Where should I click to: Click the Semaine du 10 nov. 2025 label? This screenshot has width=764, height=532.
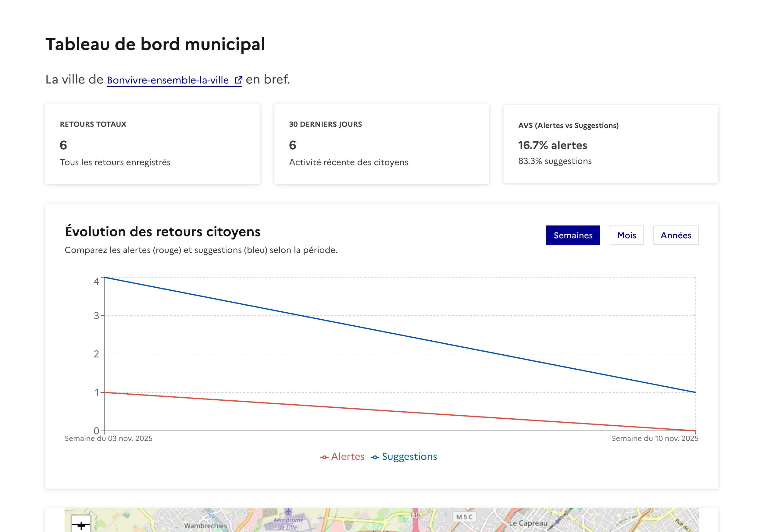655,438
